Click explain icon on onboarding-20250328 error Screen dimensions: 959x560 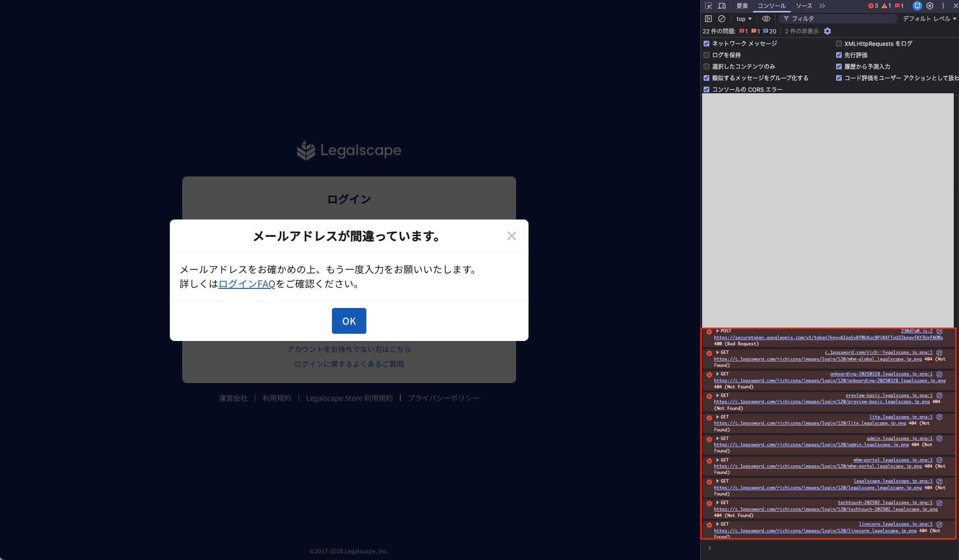tap(939, 374)
